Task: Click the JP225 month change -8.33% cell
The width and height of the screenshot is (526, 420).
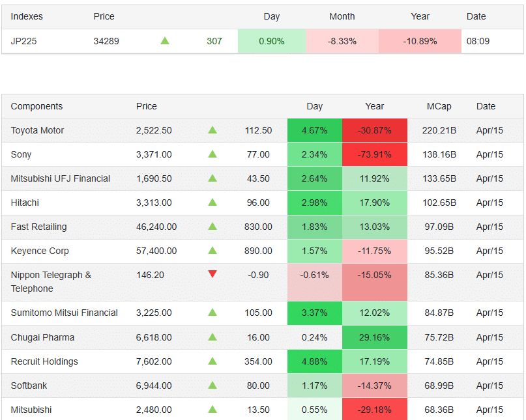Action: pyautogui.click(x=342, y=41)
